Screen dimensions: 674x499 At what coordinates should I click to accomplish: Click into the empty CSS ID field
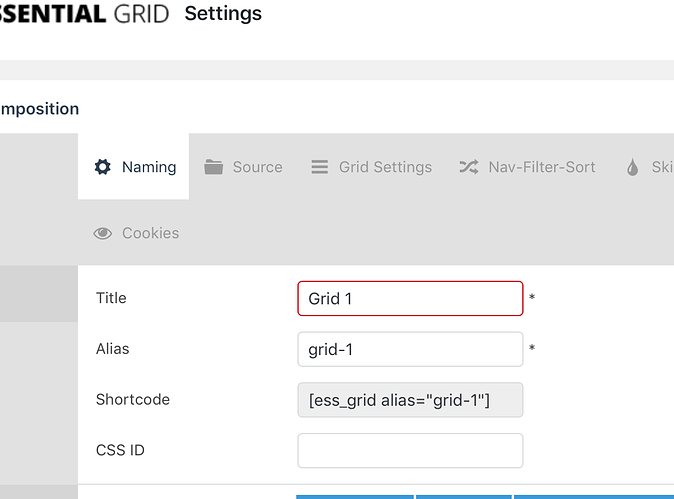(410, 450)
